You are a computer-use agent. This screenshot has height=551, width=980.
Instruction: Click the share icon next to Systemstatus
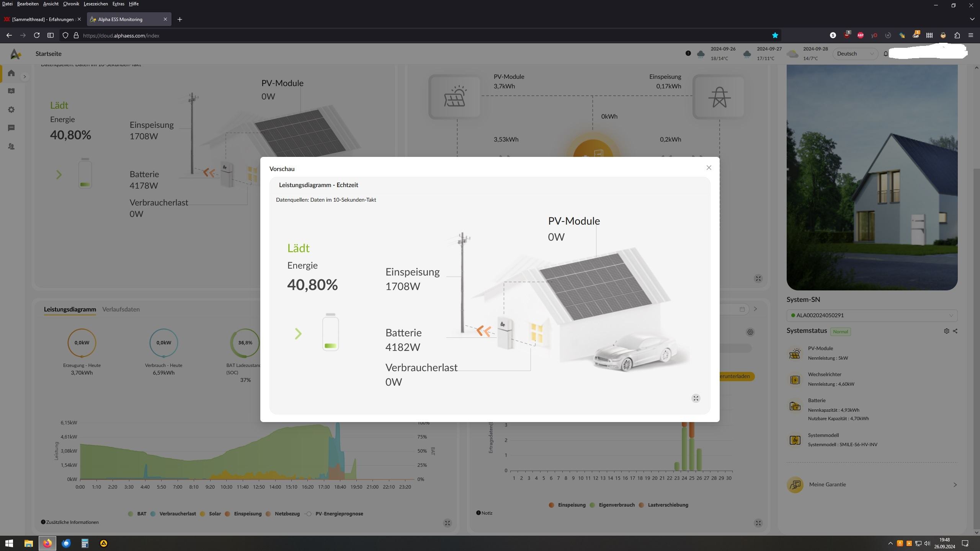[955, 331]
